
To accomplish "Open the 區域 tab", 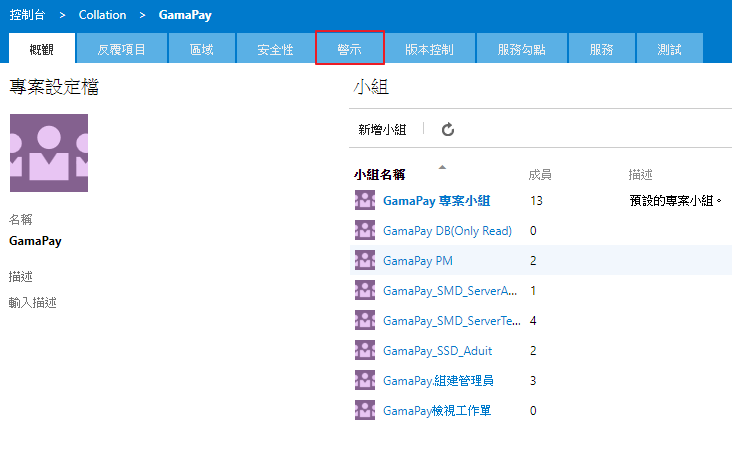I will [201, 49].
